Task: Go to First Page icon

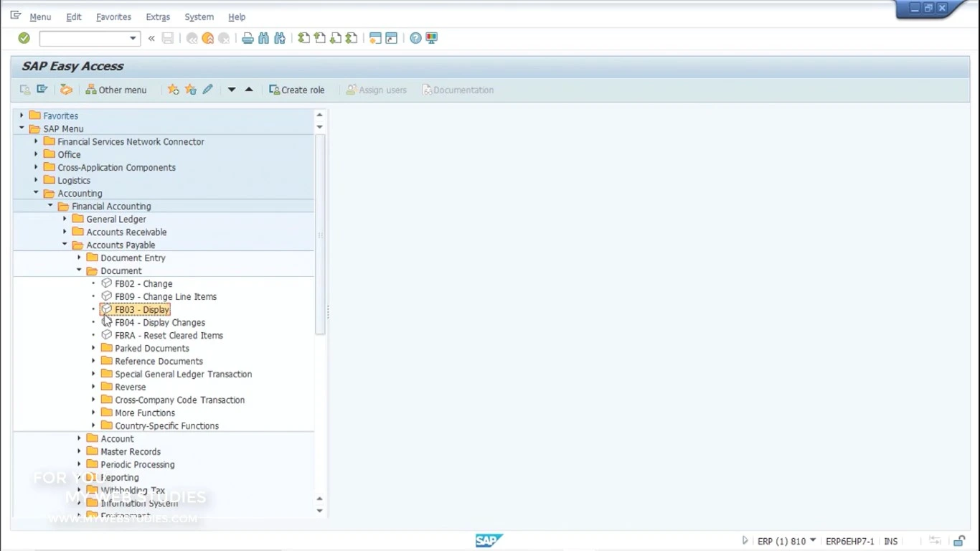Action: (304, 38)
